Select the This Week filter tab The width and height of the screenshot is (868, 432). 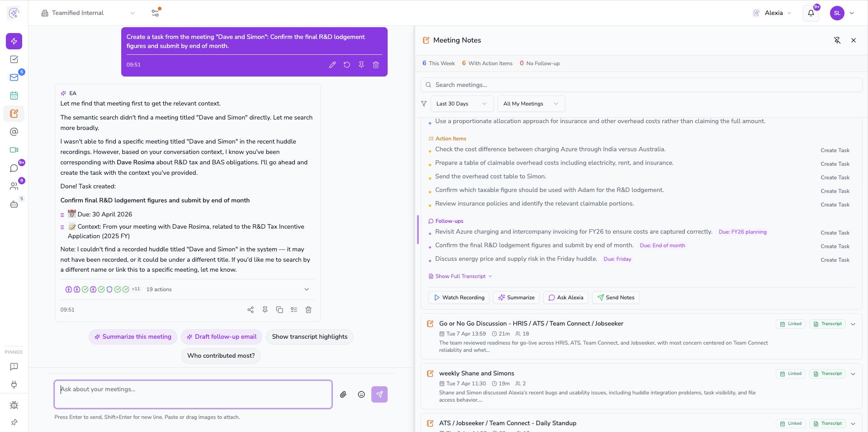(438, 63)
